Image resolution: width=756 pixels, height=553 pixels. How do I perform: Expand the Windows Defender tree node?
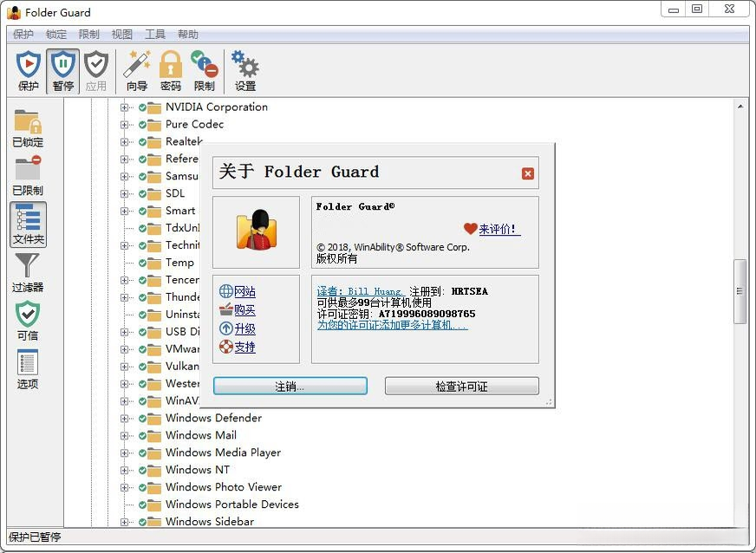pyautogui.click(x=124, y=419)
